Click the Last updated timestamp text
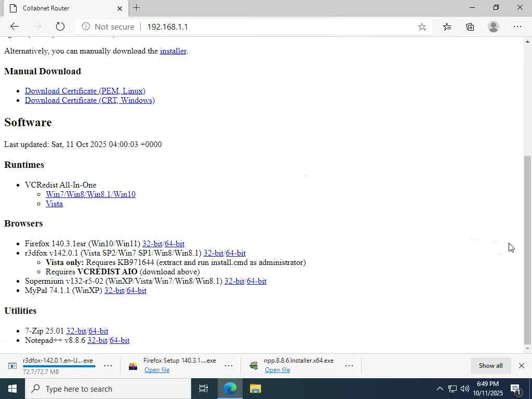The height and width of the screenshot is (399, 532). tap(83, 144)
